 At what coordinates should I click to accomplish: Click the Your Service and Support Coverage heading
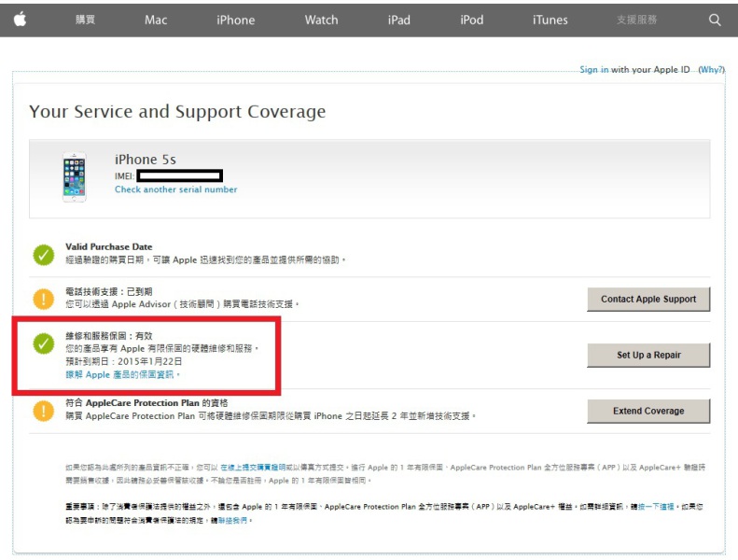click(x=177, y=112)
